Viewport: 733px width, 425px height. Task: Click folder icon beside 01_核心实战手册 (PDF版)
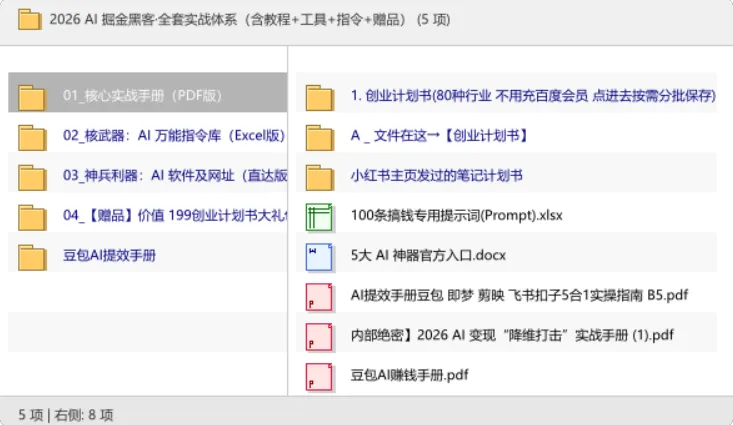coord(32,98)
